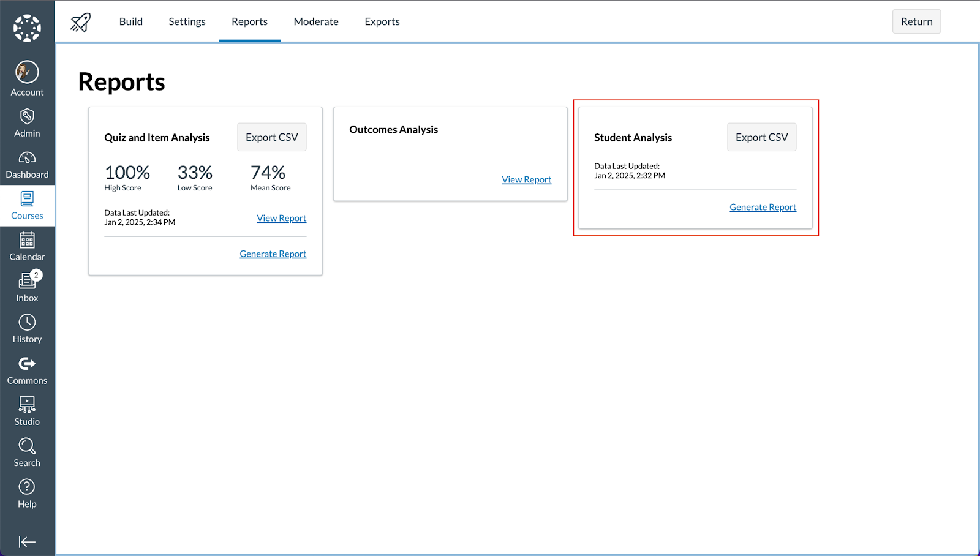This screenshot has width=980, height=556.
Task: Generate Report for Student Analysis
Action: click(763, 207)
